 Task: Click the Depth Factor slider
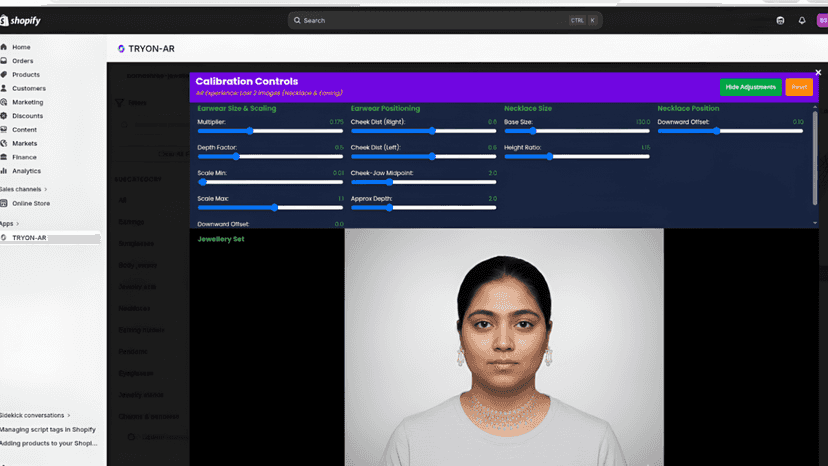tap(270, 156)
